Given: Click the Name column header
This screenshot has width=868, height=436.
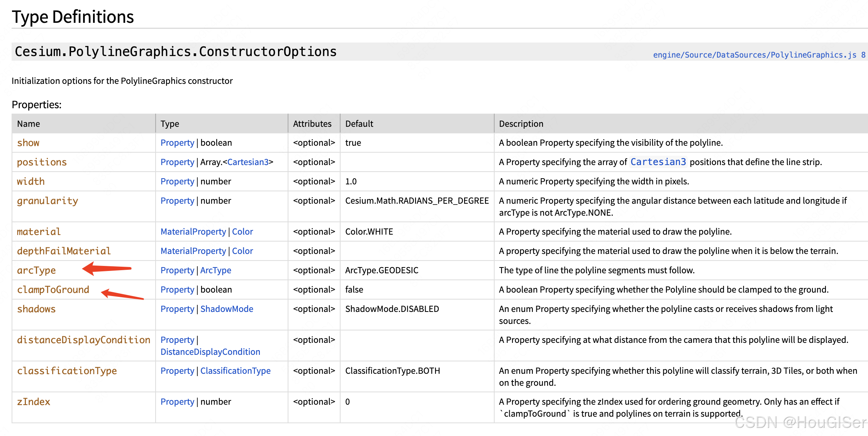Looking at the screenshot, I should [29, 124].
